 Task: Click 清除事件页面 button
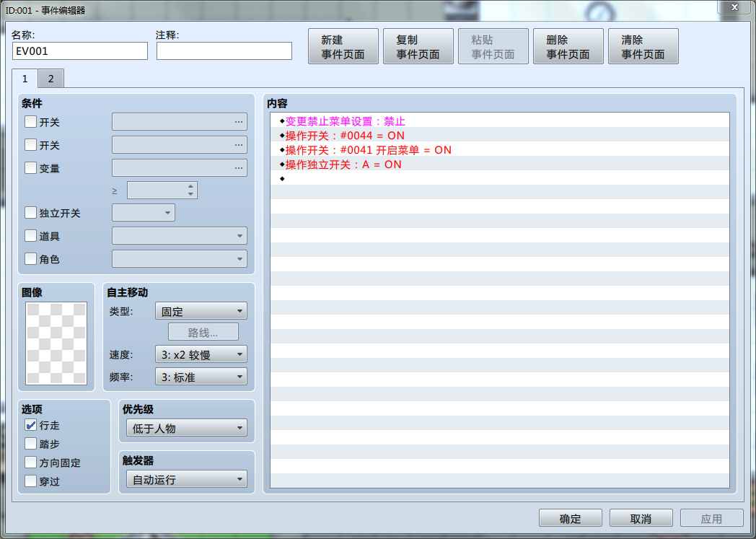pyautogui.click(x=643, y=46)
